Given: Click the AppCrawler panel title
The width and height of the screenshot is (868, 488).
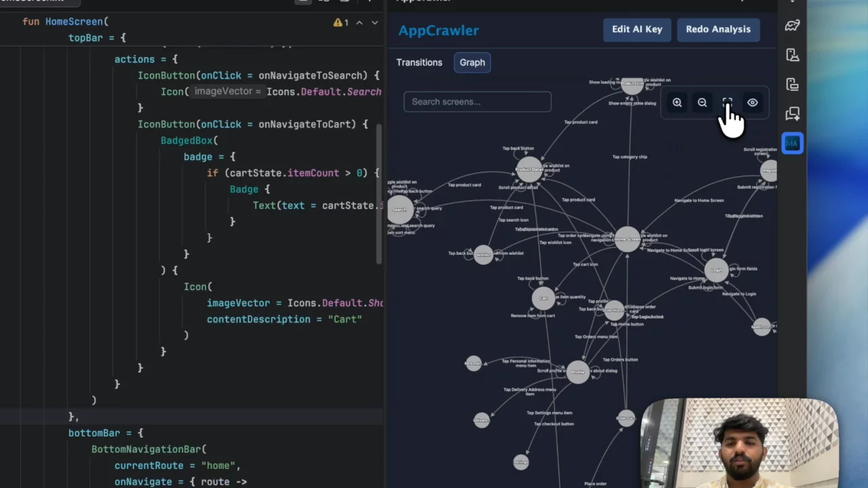Looking at the screenshot, I should [438, 30].
